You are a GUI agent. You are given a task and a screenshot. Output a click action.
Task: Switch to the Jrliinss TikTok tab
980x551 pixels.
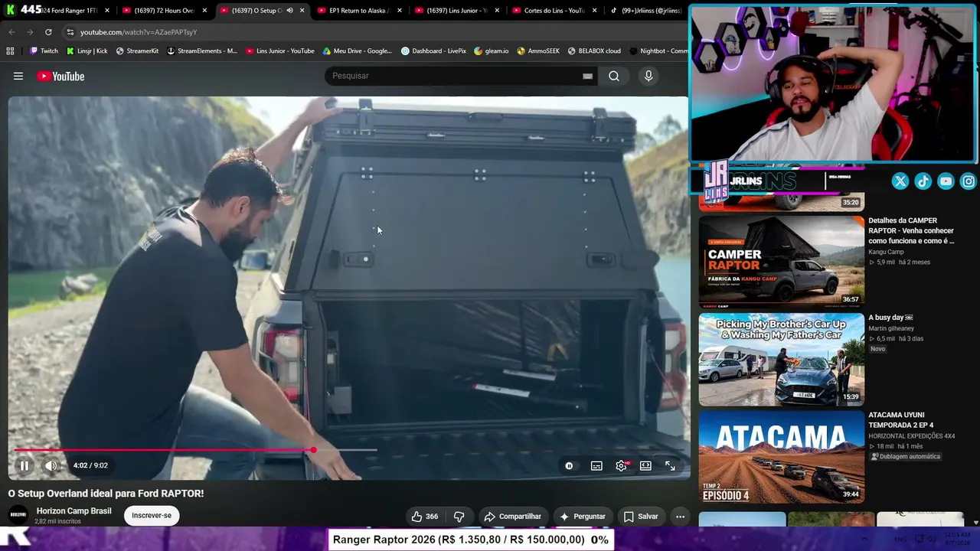click(x=645, y=11)
